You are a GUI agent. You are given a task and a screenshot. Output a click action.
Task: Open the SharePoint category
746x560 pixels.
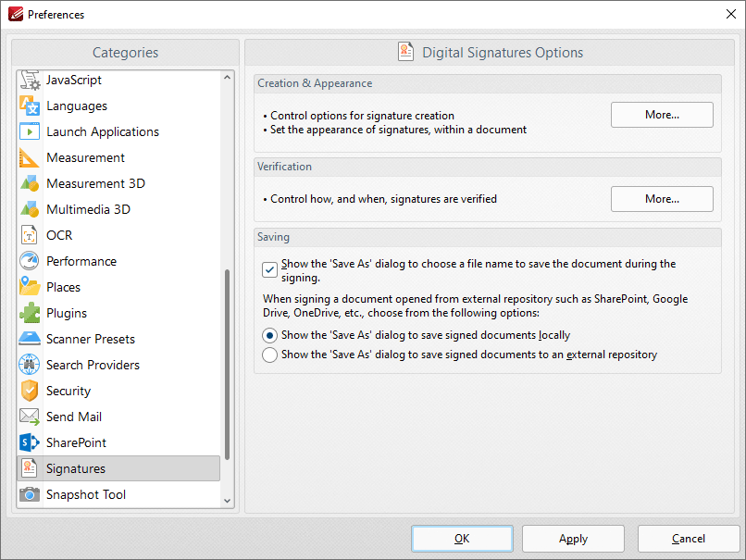coord(118,442)
